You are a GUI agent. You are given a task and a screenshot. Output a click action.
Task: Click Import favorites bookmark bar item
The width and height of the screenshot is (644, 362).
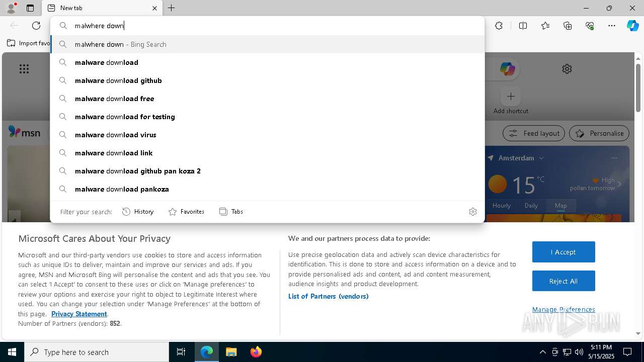[29, 43]
